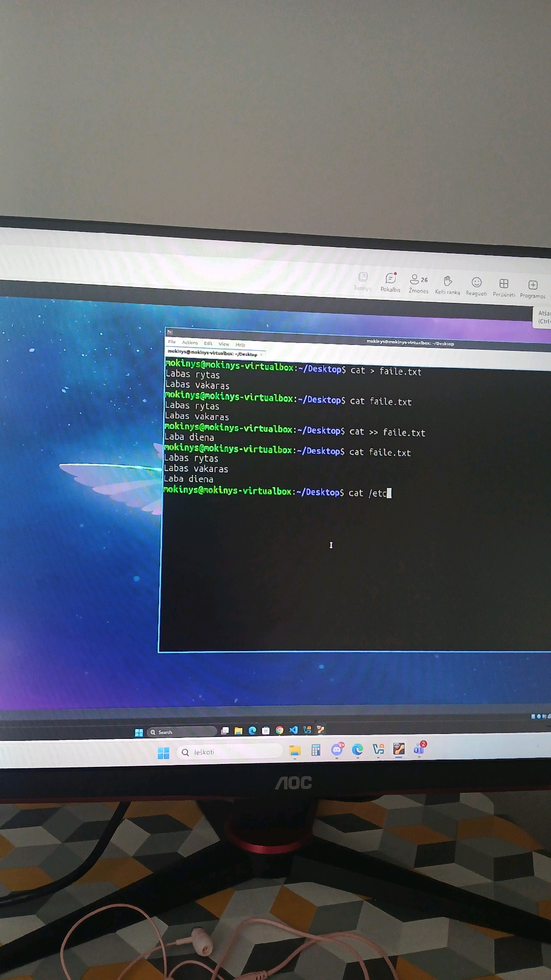The image size is (551, 980).
Task: Click the Turinys content button
Action: 362,282
